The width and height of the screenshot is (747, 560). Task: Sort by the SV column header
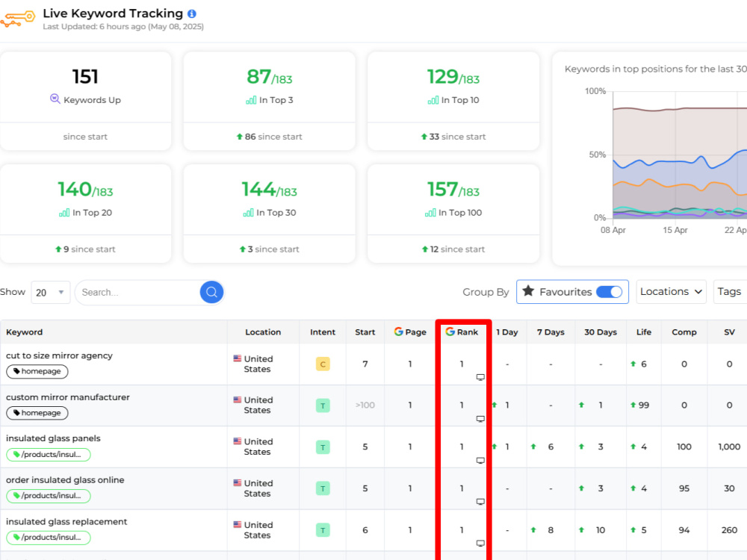pos(729,332)
